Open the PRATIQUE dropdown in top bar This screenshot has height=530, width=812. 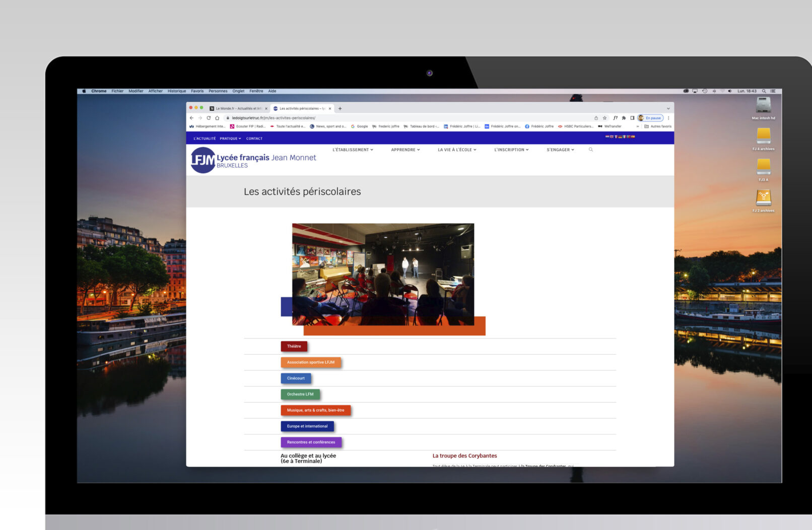click(x=230, y=139)
